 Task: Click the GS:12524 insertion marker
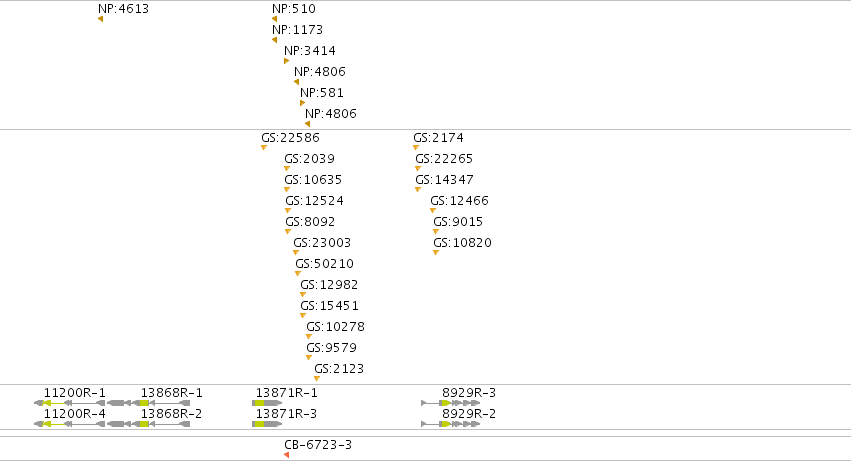(288, 211)
